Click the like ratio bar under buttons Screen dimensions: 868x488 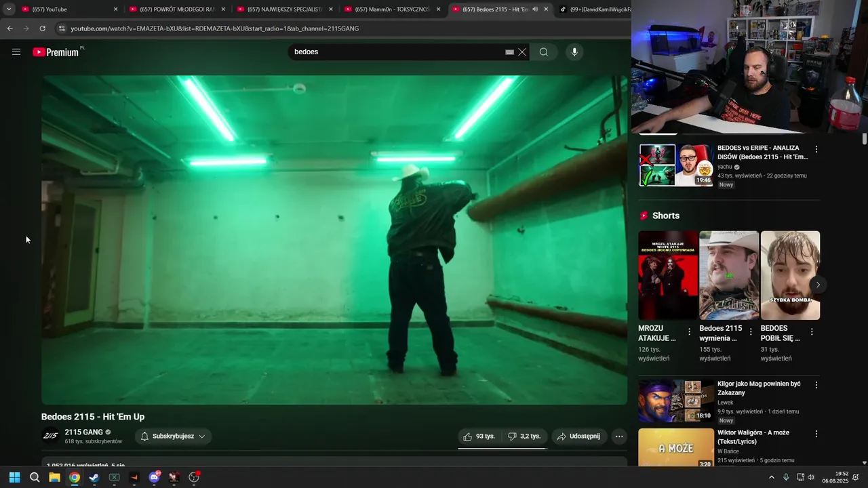coord(502,448)
